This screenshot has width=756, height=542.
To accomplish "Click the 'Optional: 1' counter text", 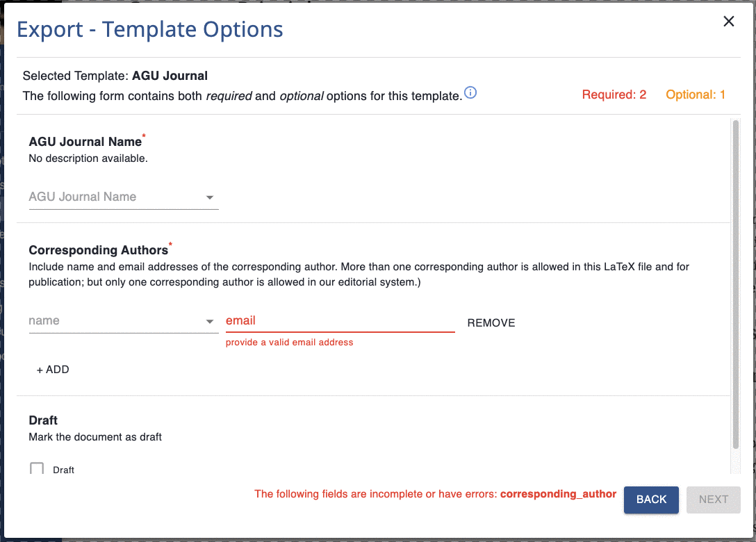I will click(696, 95).
